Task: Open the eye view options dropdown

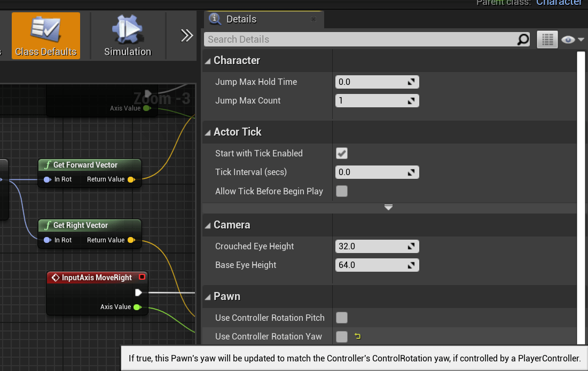Action: pyautogui.click(x=573, y=40)
